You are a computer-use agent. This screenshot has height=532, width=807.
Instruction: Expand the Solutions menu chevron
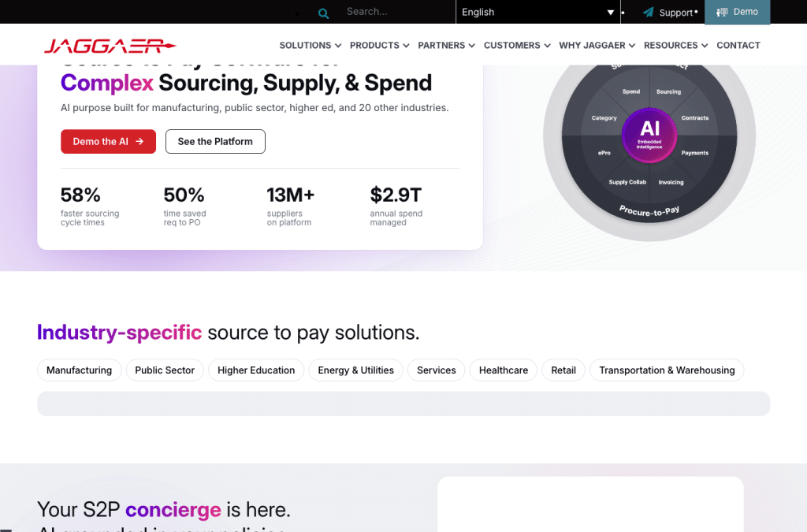pos(338,46)
